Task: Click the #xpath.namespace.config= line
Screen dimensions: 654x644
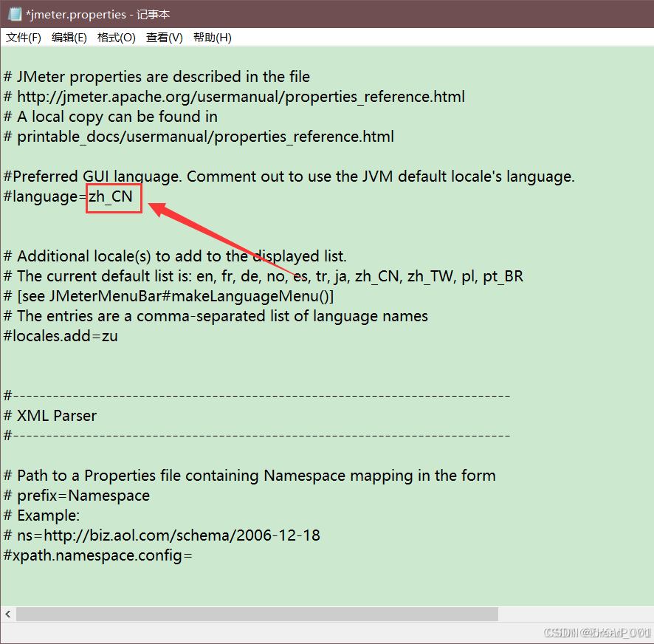Action: pyautogui.click(x=96, y=555)
